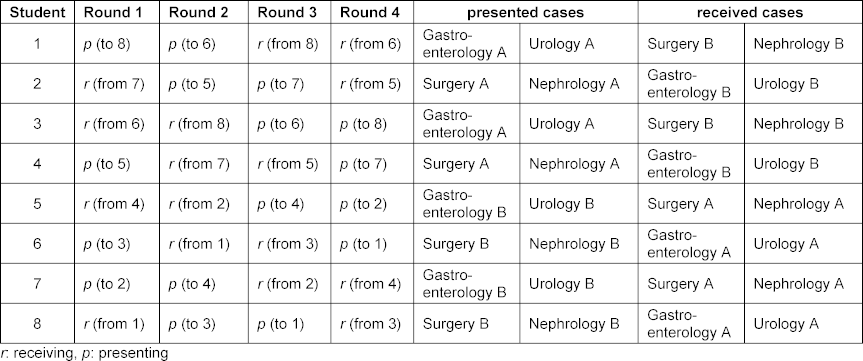Click 'Nephrology A' presented by student 2
Screen dimensions: 863x361
click(574, 84)
